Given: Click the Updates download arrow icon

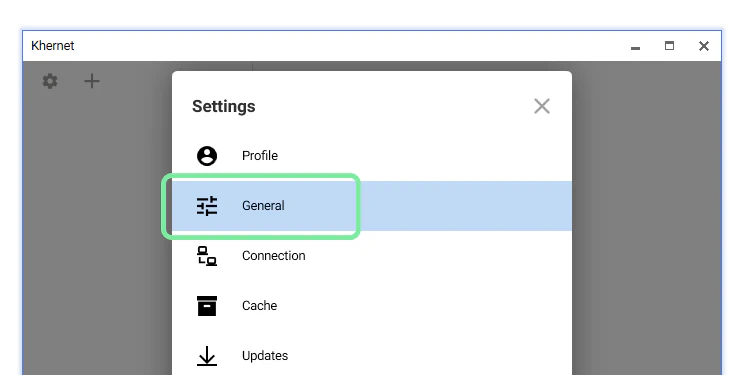Looking at the screenshot, I should (207, 356).
